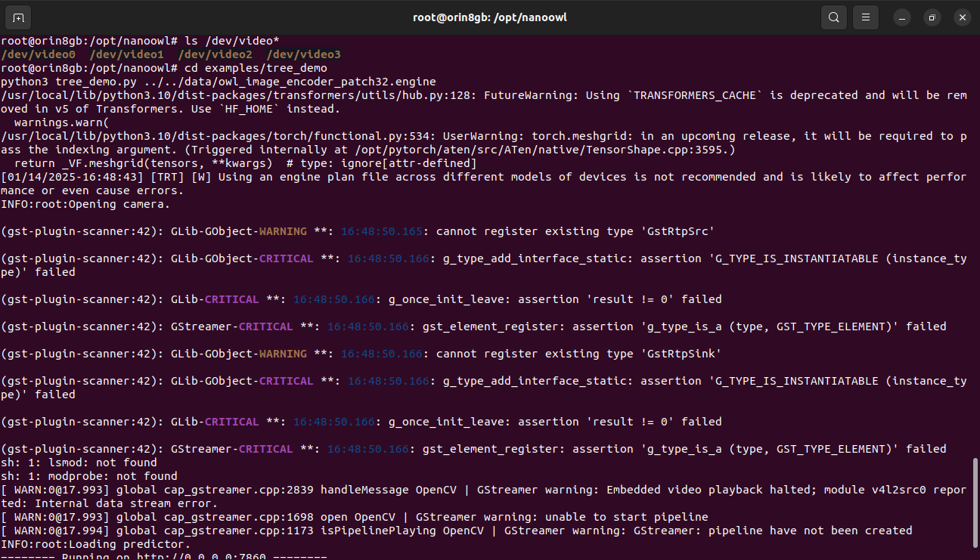Screen dimensions: 980x560
Task: Click the '16:48:50.165' timestamp
Action: (383, 231)
